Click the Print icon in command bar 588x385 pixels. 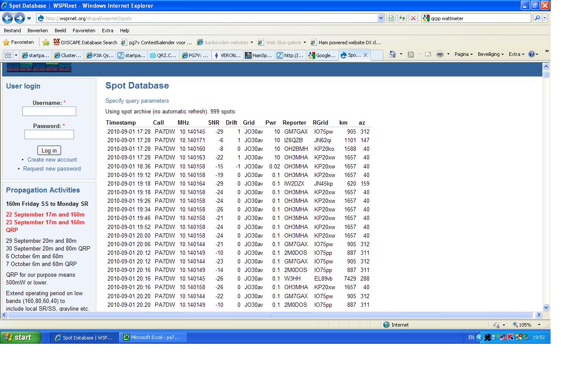[440, 54]
